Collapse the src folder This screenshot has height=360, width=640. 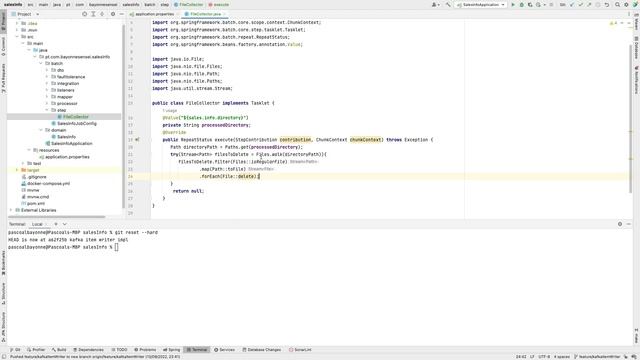[x=17, y=37]
